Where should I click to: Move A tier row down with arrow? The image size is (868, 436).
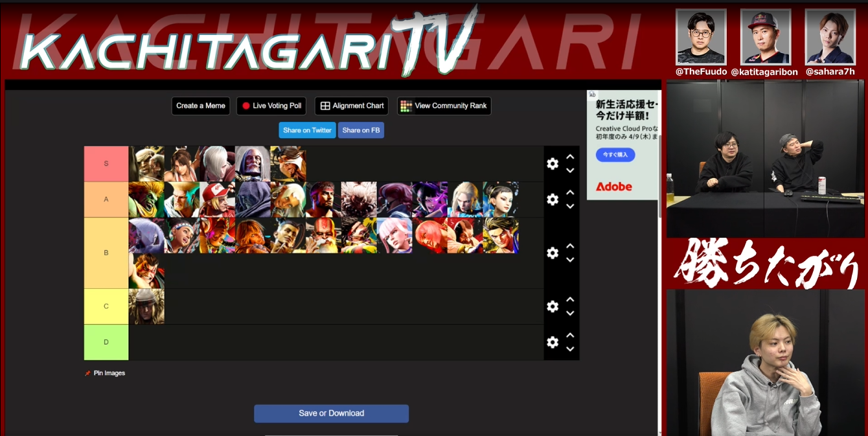click(x=570, y=207)
